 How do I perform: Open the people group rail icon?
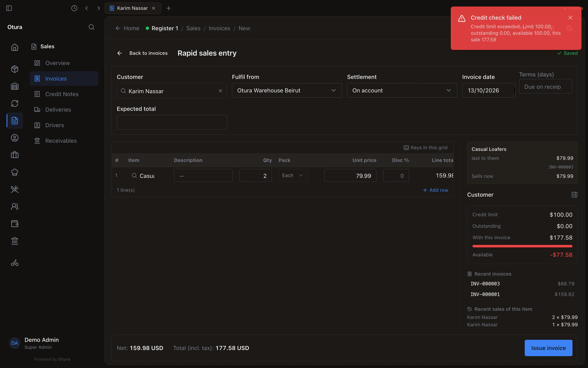(x=14, y=207)
